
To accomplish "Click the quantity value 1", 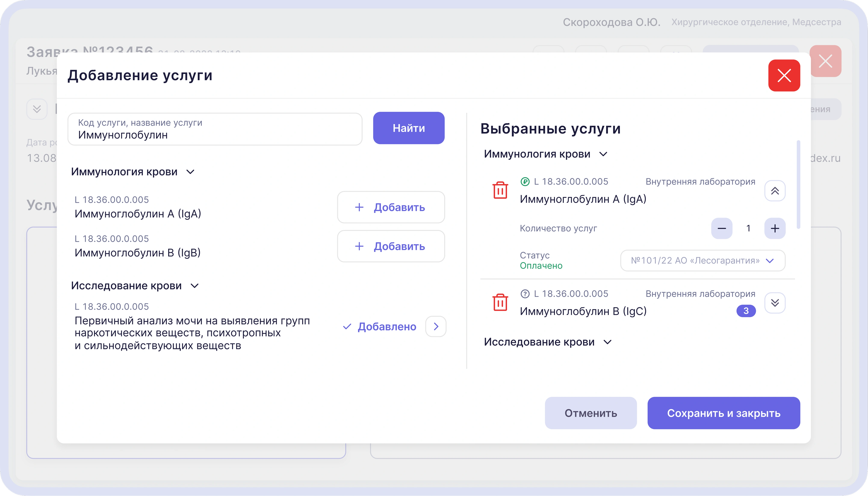I will (748, 228).
